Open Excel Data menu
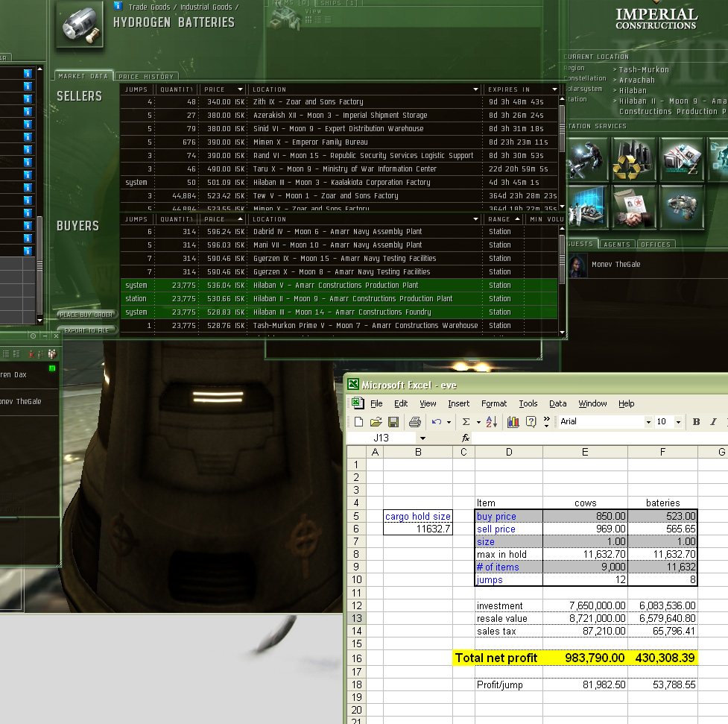 557,403
